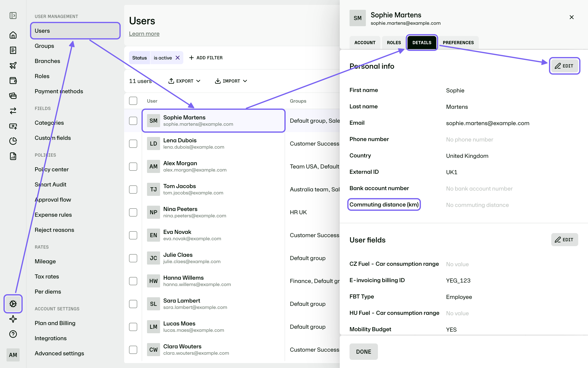Click Edit in User fields section

tap(565, 240)
